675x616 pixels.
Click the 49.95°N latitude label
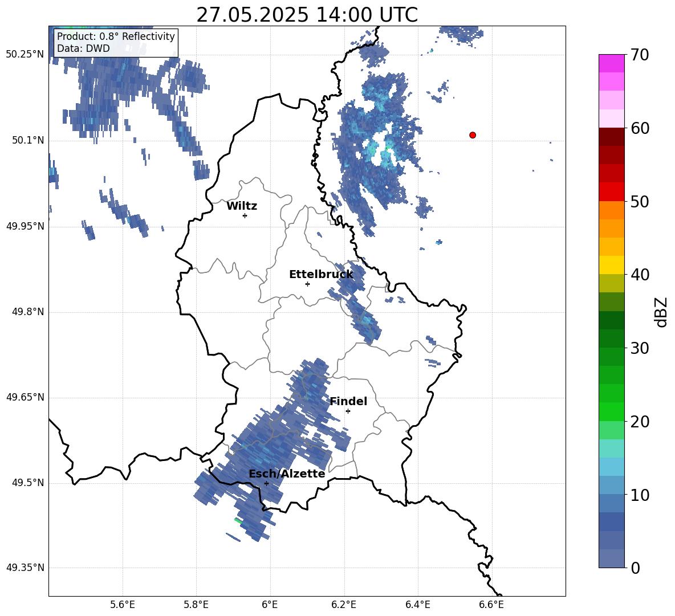(25, 226)
